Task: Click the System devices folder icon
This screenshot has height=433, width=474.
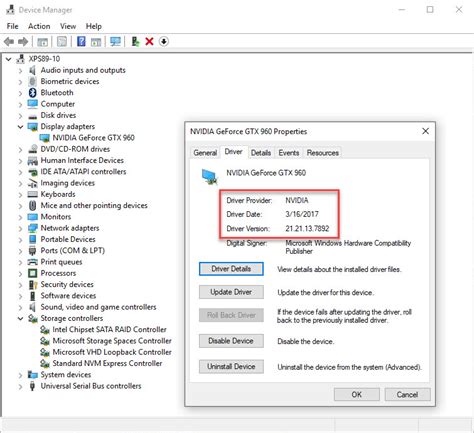Action: pos(32,375)
